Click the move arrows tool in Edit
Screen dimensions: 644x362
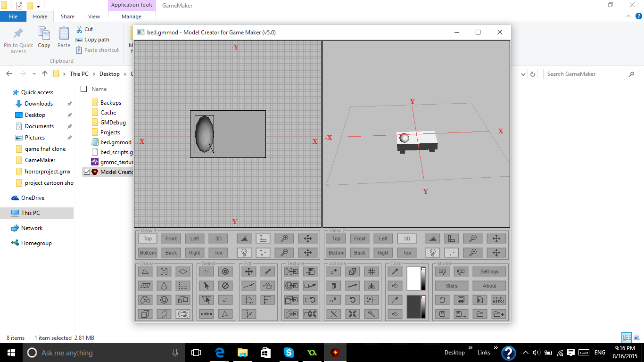coord(249,271)
